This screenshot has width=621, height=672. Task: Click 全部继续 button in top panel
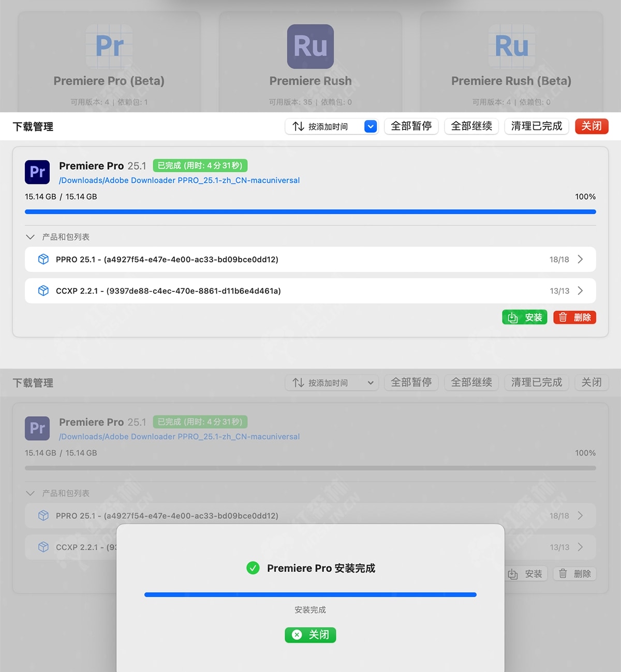[471, 126]
